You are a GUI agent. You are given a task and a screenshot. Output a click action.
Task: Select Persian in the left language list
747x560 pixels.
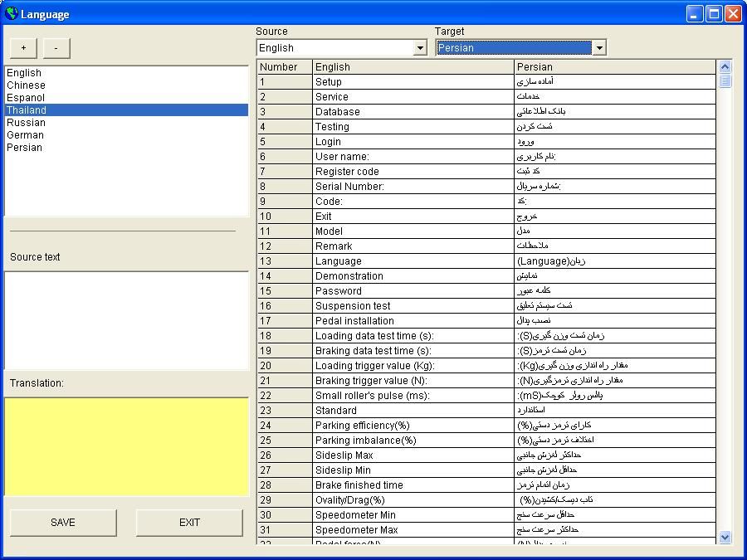[x=24, y=148]
